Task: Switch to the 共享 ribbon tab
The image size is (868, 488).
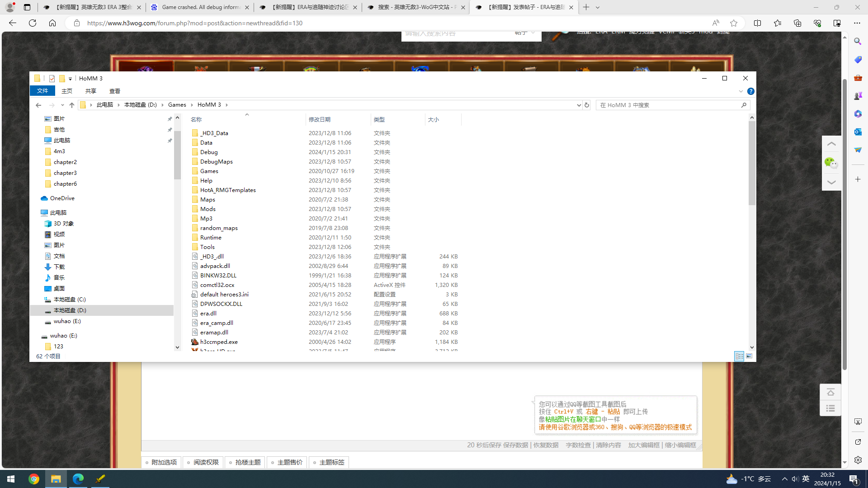Action: [91, 91]
